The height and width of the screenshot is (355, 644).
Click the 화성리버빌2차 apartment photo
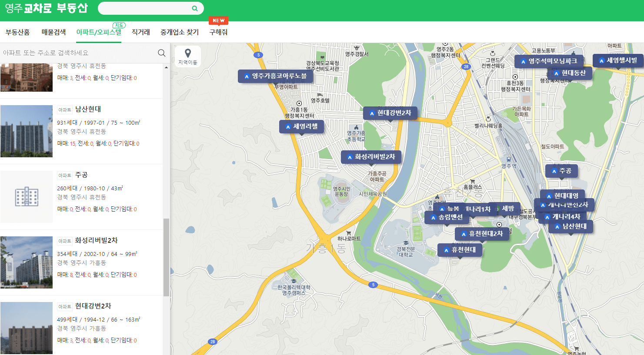[27, 262]
